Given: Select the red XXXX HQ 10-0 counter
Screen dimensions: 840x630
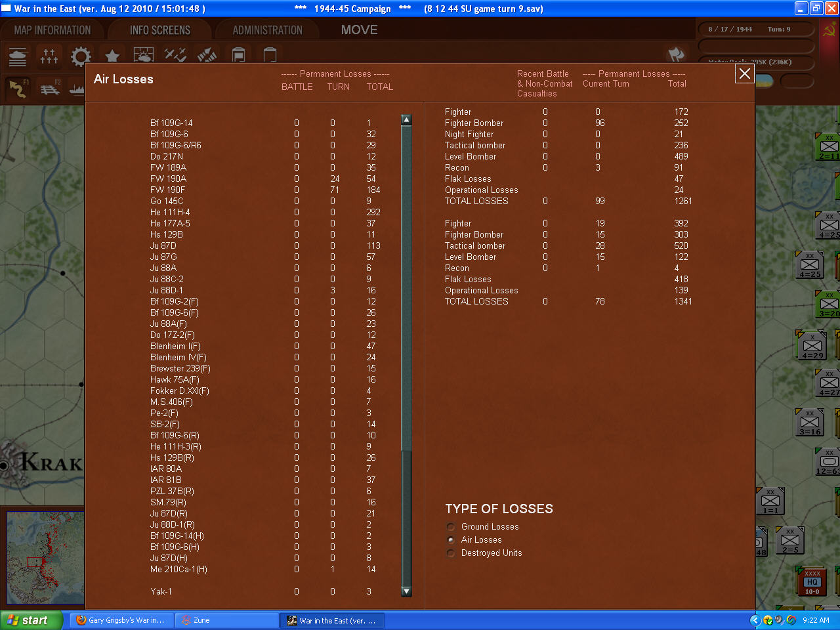Looking at the screenshot, I should click(812, 581).
